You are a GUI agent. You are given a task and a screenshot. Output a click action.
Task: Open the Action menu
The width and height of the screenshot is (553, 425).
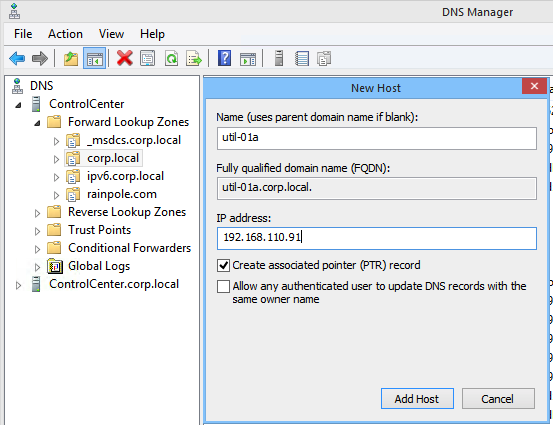(x=65, y=34)
